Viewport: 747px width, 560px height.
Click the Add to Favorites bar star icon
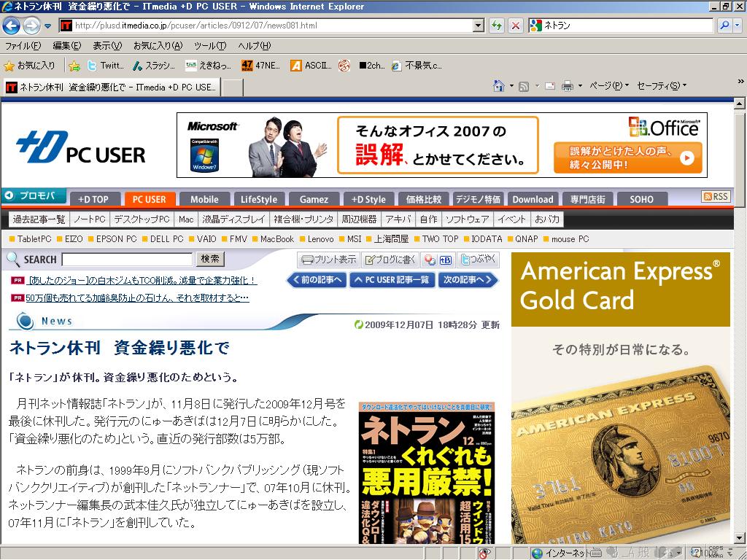point(74,66)
